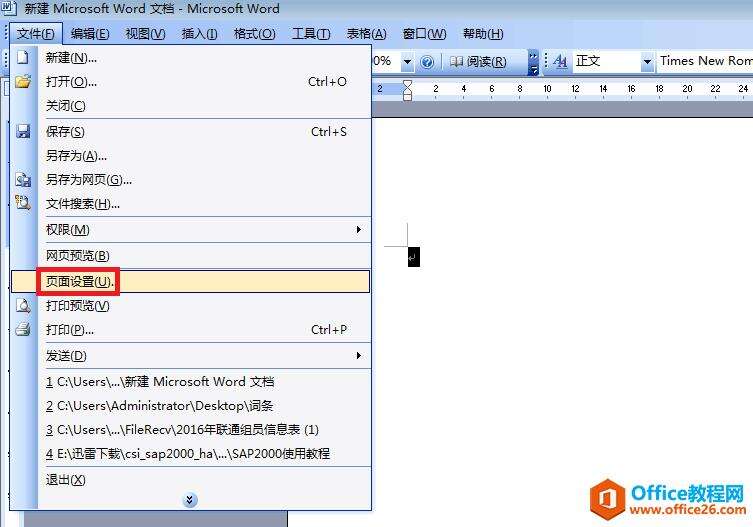Click the printer icon beside 打印(P)

(x=23, y=330)
